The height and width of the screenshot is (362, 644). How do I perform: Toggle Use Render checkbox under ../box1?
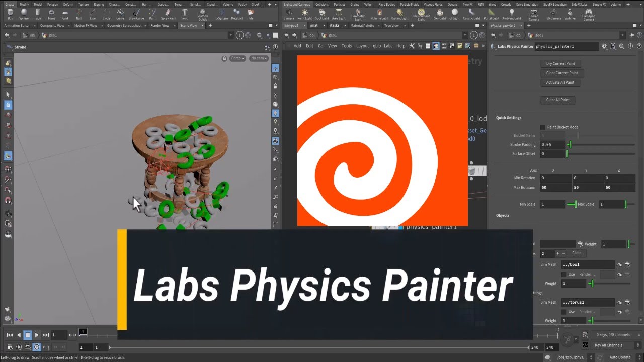565,274
